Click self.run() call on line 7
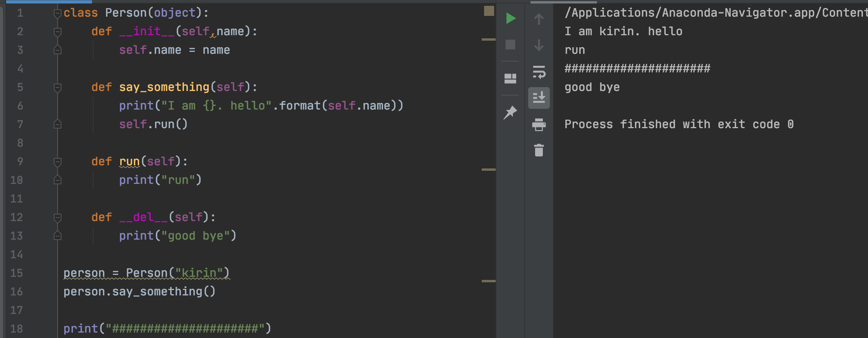Viewport: 868px width, 338px height. (153, 124)
